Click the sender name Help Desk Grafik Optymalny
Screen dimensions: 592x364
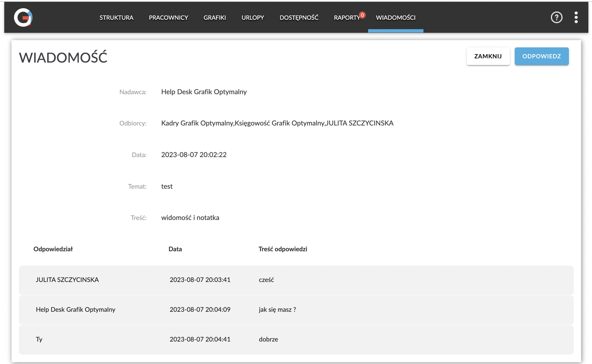coord(204,92)
